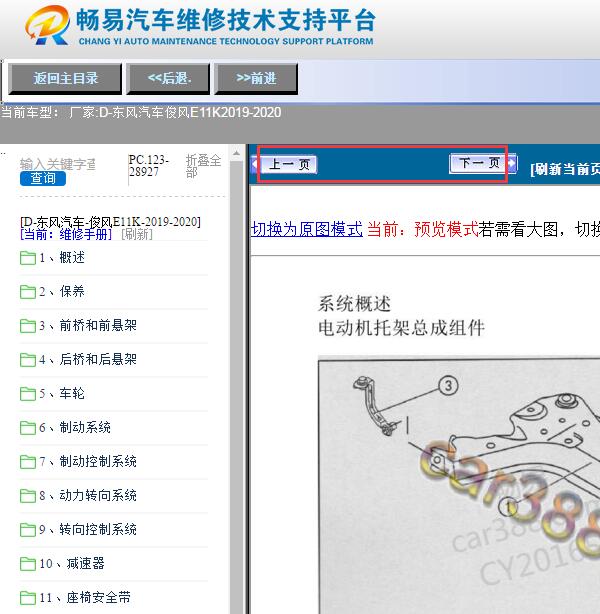Image resolution: width=600 pixels, height=614 pixels.
Task: Open folder icon for 5、车轮
Action: click(28, 394)
